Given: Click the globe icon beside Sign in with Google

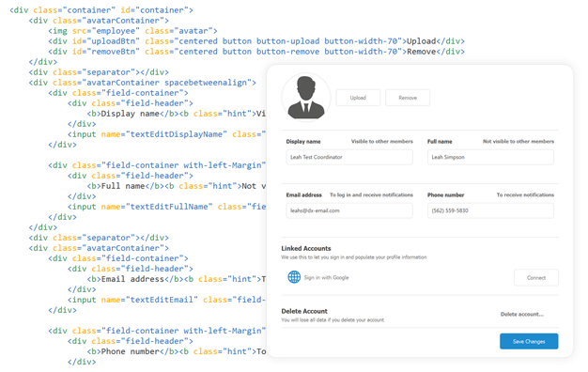Looking at the screenshot, I should 294,277.
